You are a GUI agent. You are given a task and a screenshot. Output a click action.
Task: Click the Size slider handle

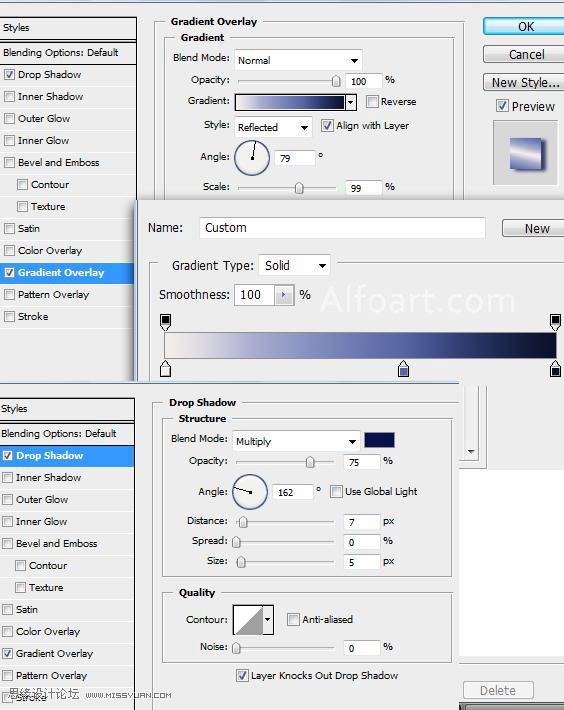pos(241,562)
